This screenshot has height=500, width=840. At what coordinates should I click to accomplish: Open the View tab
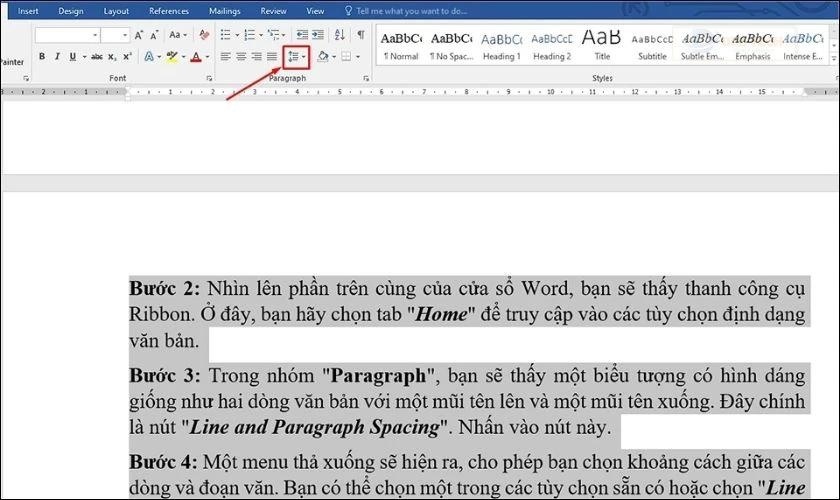coord(315,11)
